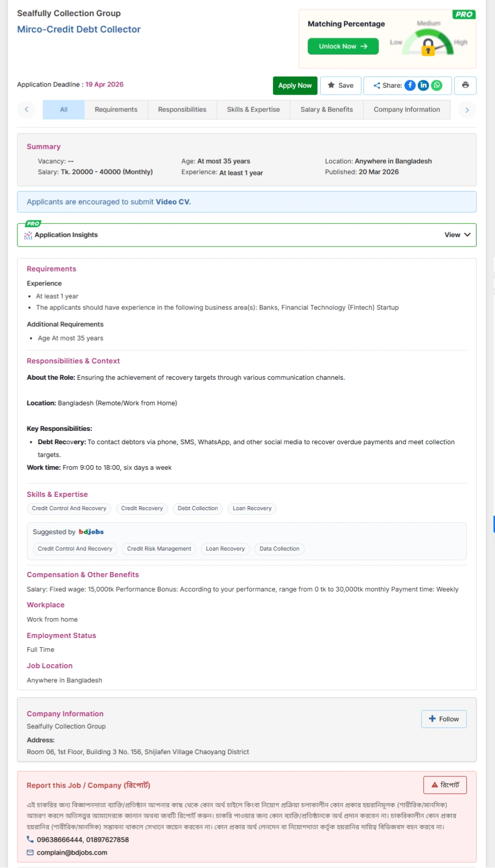Click the PRO badge on matching card
495x868 pixels.
[464, 14]
